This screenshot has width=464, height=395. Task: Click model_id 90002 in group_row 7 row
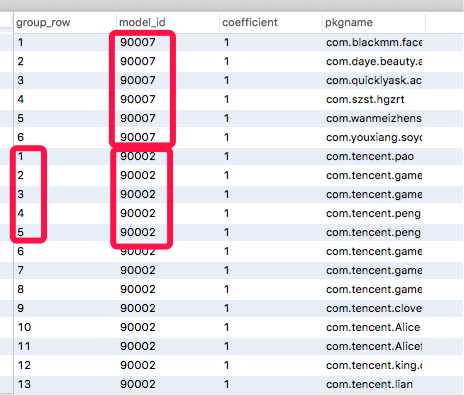138,270
